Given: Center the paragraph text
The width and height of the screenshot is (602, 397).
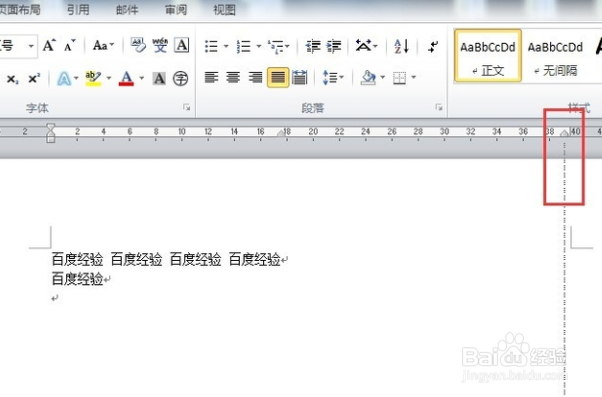Looking at the screenshot, I should click(233, 77).
